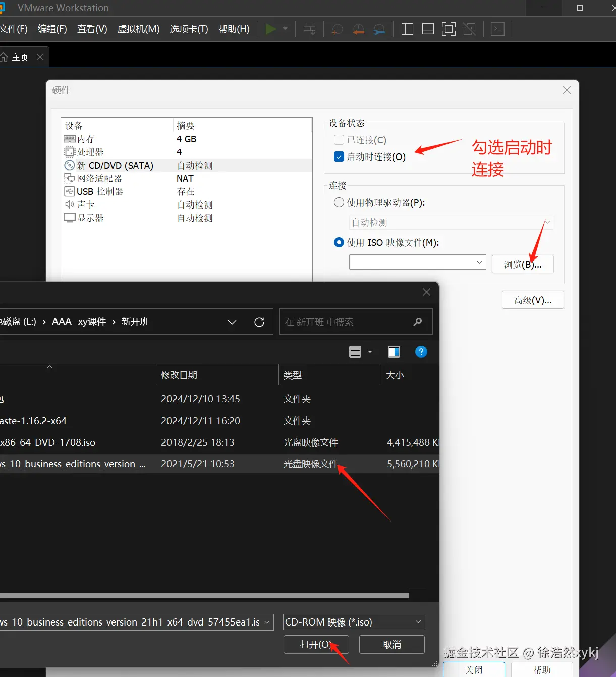
Task: Sort by the 修改日期 column header
Action: pyautogui.click(x=217, y=375)
